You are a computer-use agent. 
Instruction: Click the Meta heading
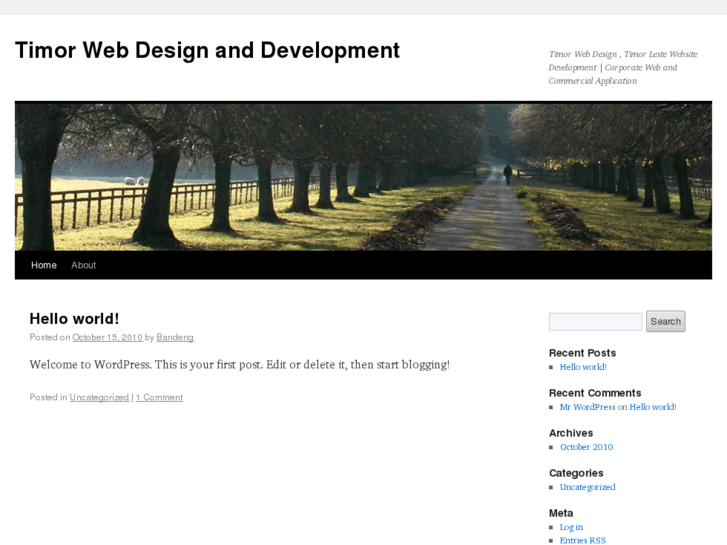click(561, 513)
